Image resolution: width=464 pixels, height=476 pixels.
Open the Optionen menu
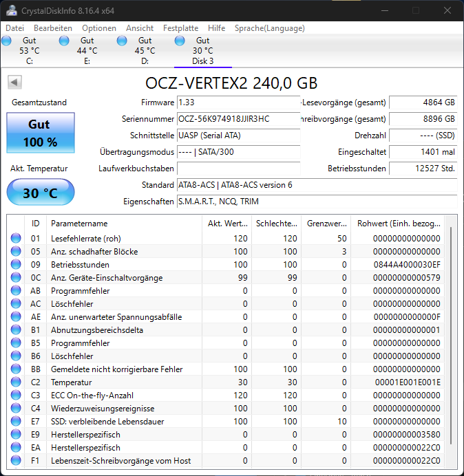coord(99,28)
